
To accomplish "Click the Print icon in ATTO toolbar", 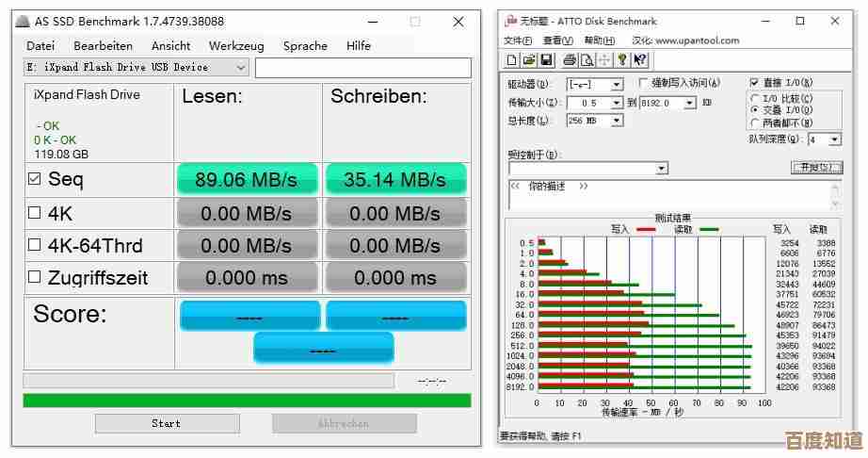I will [x=570, y=60].
